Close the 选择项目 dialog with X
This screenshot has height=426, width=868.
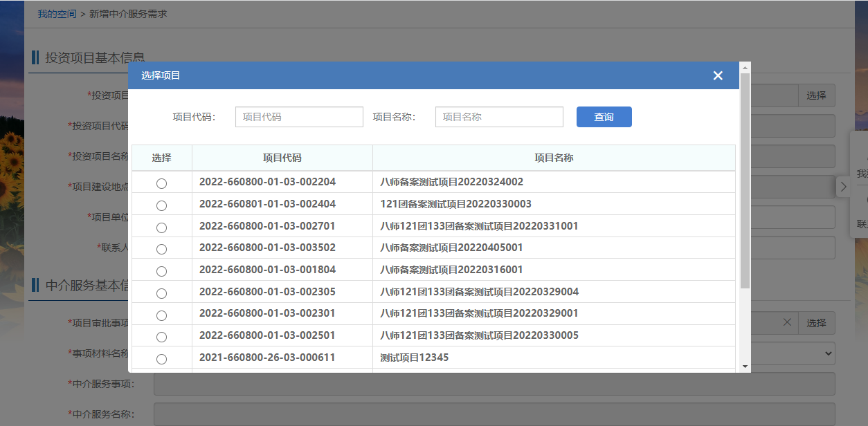[718, 75]
